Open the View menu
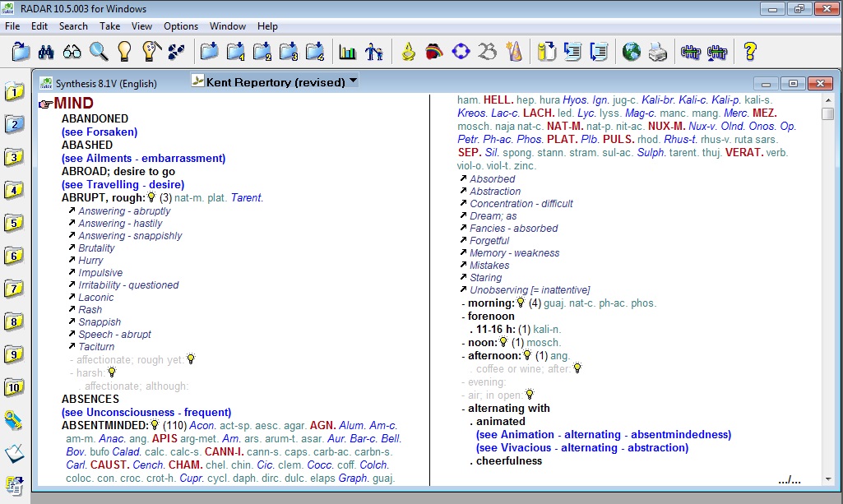The width and height of the screenshot is (843, 504). (142, 25)
